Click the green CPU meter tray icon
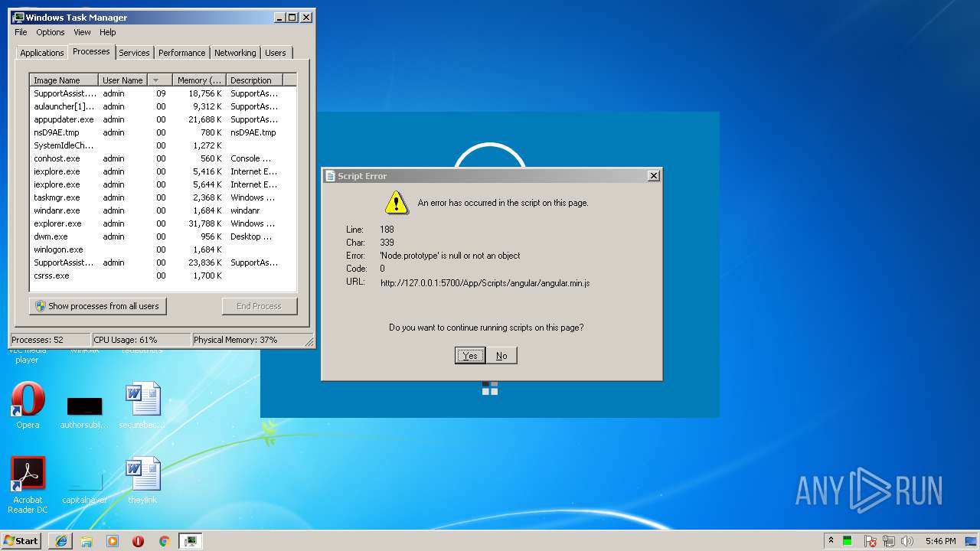Image resolution: width=980 pixels, height=551 pixels. [848, 541]
